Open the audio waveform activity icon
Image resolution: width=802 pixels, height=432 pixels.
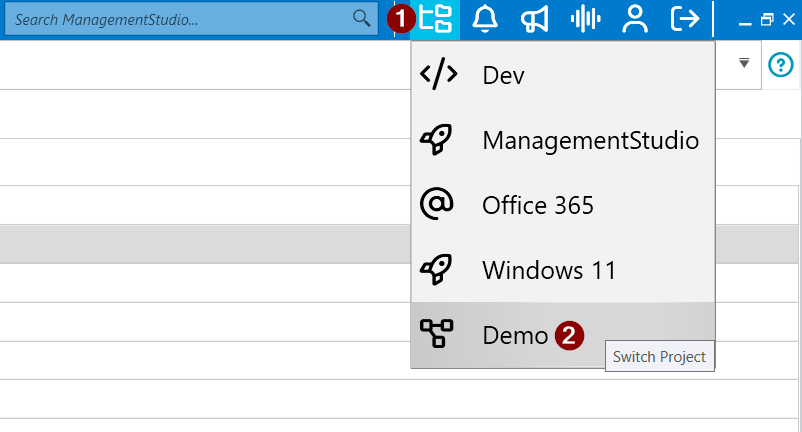coord(585,19)
